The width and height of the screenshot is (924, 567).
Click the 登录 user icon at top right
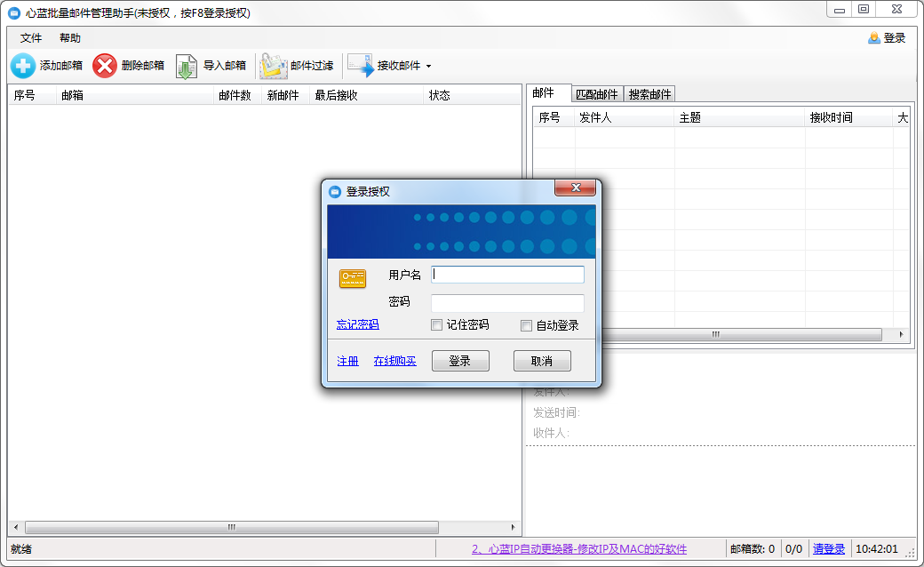(x=874, y=38)
